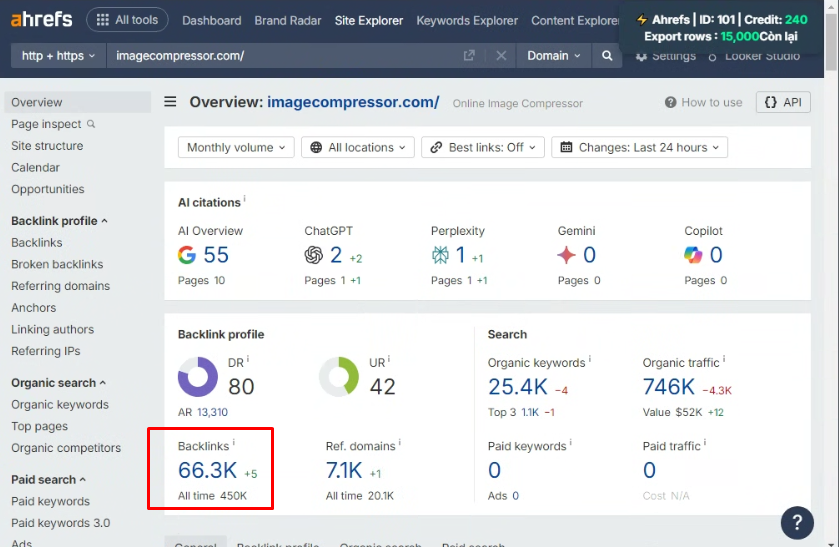This screenshot has width=839, height=547.
Task: Open Brand Radar
Action: click(x=288, y=20)
